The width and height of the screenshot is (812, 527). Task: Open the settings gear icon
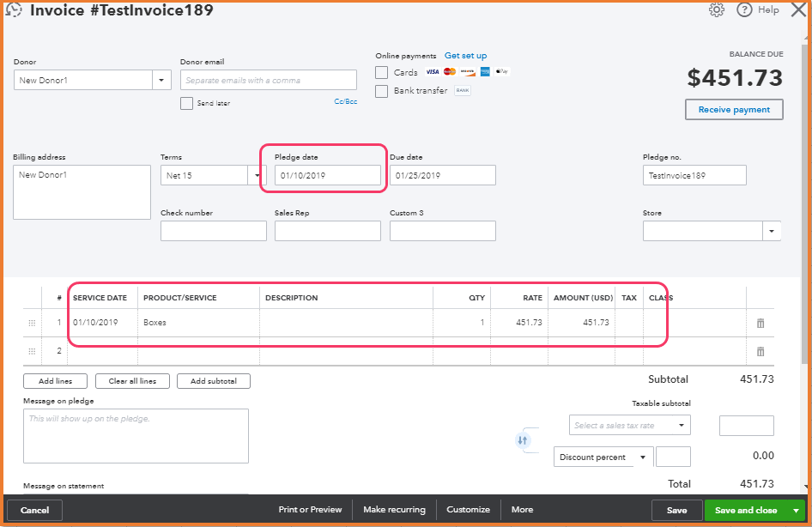(x=717, y=9)
